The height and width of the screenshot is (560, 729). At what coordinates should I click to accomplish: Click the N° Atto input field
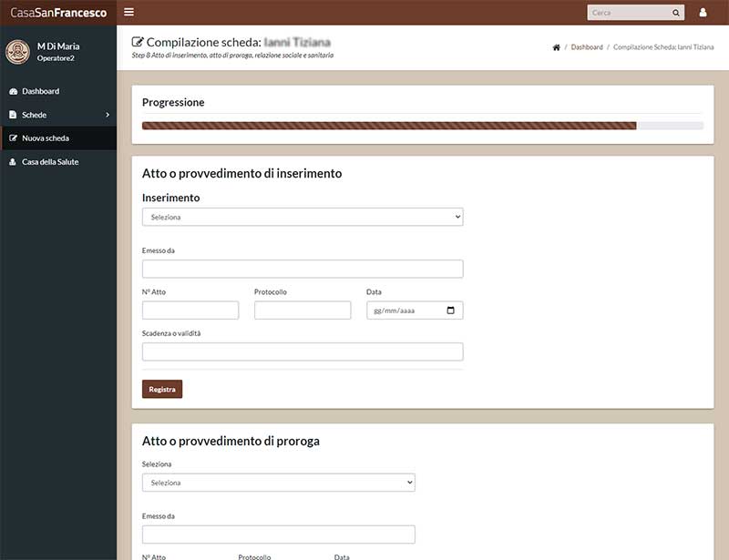tap(190, 310)
